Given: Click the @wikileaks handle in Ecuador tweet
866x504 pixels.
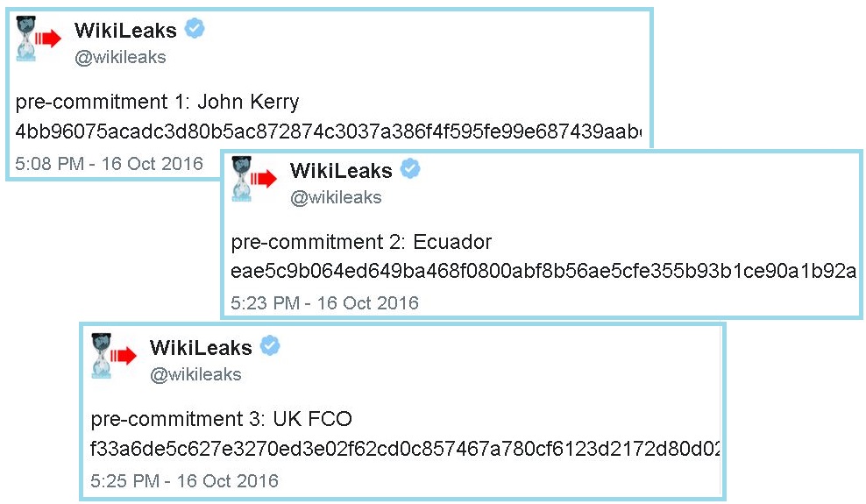Looking at the screenshot, I should pyautogui.click(x=336, y=198).
